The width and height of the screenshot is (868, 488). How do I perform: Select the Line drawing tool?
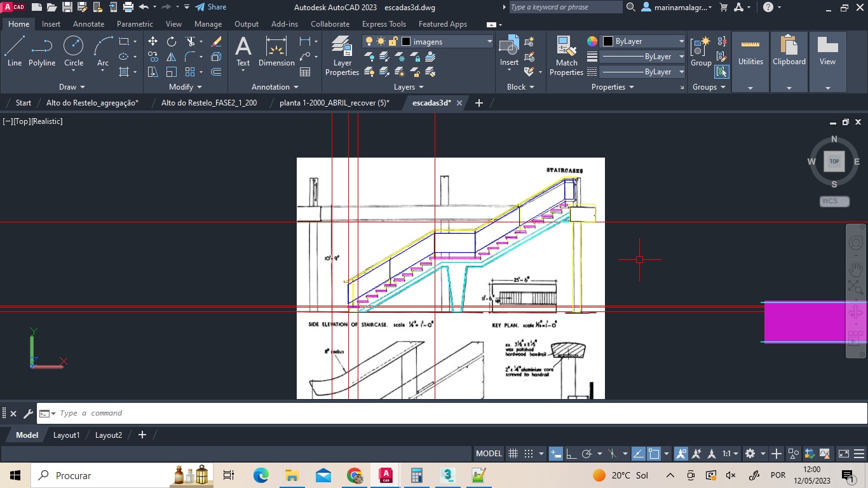coord(15,51)
